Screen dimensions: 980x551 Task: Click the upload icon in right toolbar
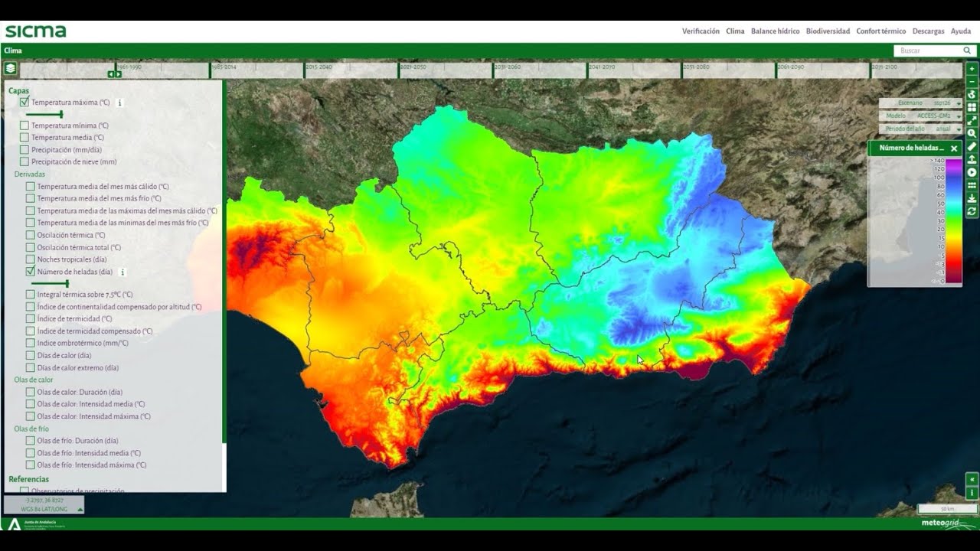[x=972, y=159]
